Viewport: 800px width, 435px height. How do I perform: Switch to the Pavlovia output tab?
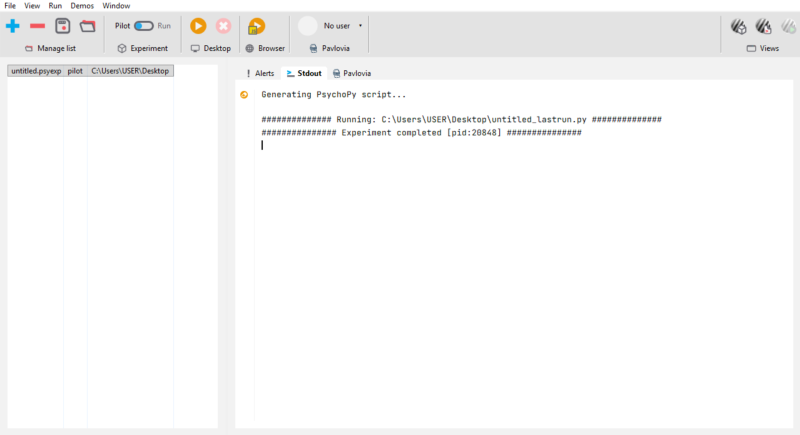(352, 73)
